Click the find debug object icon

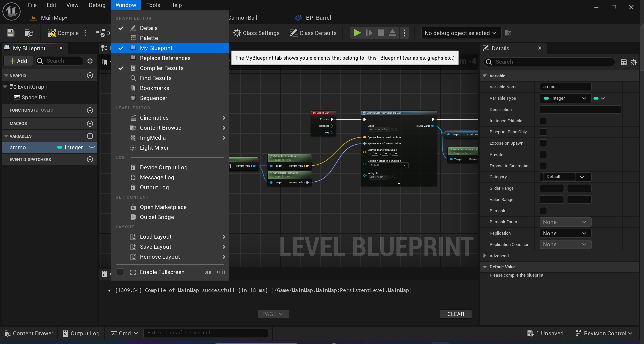coord(508,33)
